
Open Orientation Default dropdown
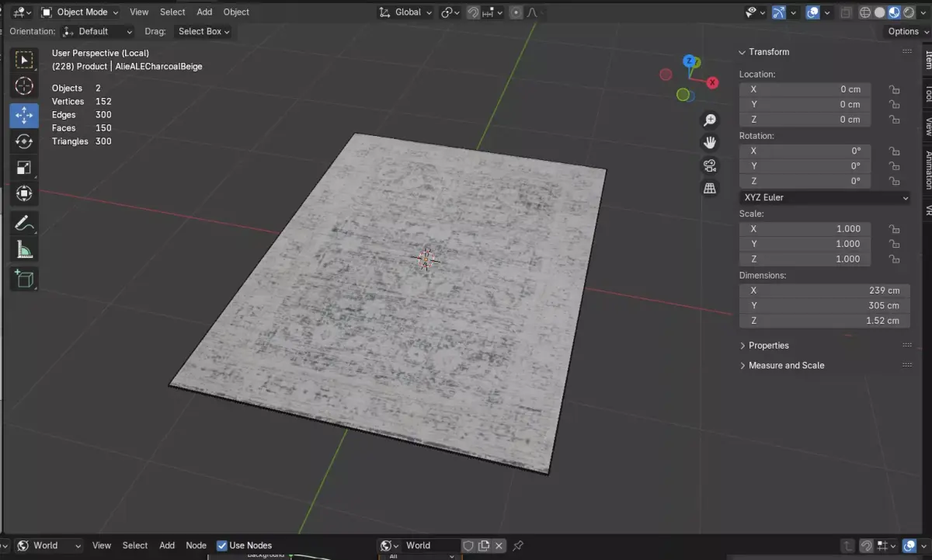coord(97,31)
